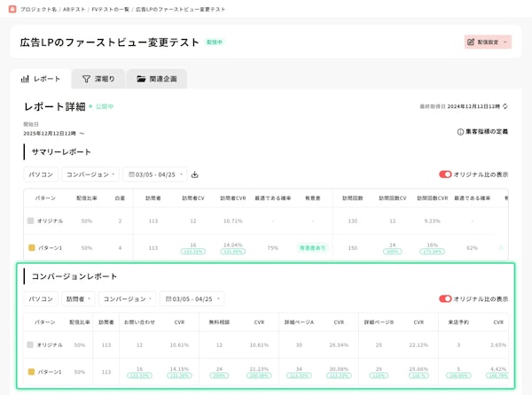Toggle オリジナル比の表示 in conversion report

tap(445, 299)
